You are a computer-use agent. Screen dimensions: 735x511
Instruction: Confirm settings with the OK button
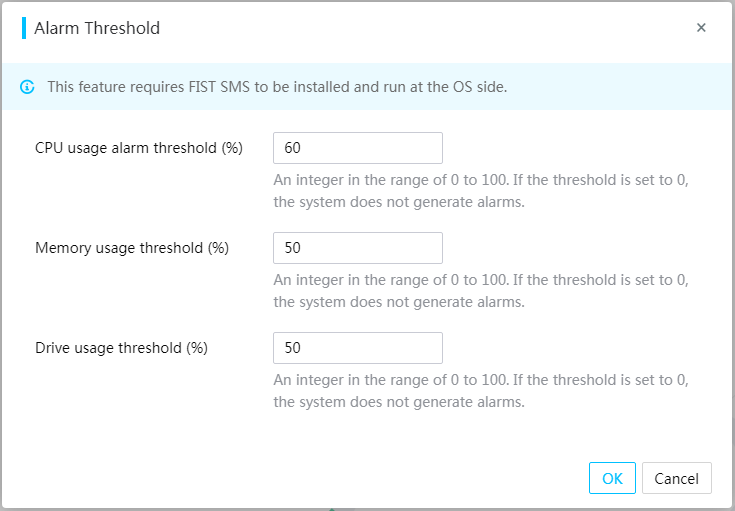point(612,478)
